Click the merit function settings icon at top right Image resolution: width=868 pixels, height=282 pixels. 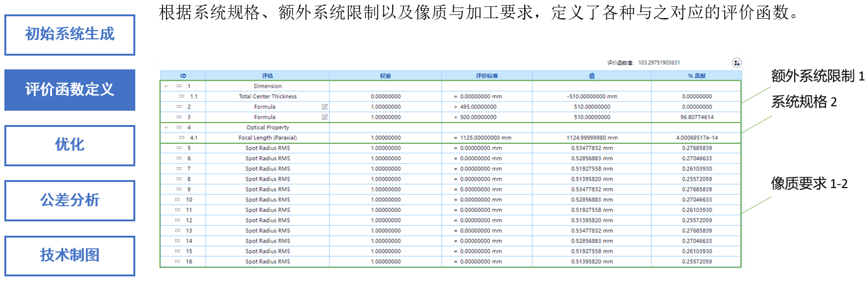tap(736, 63)
